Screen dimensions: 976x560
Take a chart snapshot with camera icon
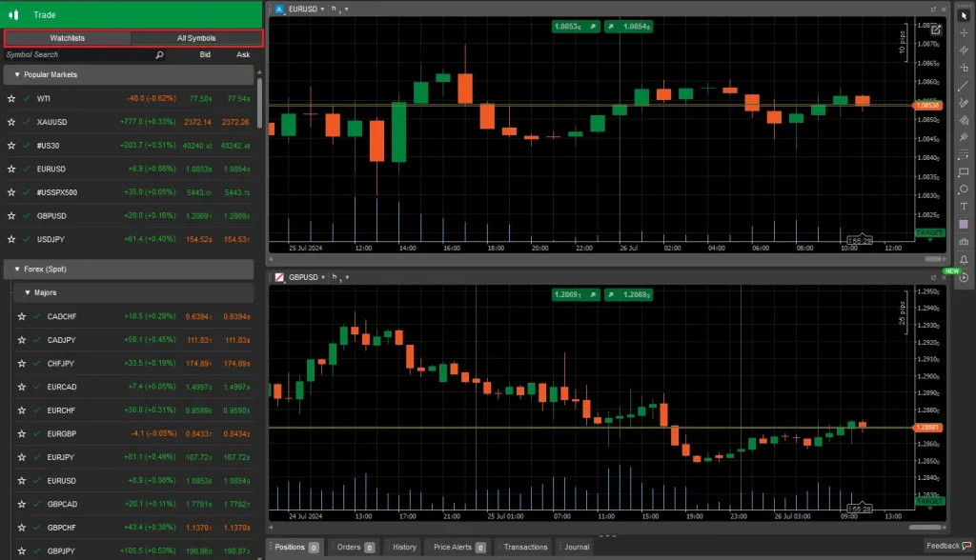[964, 241]
